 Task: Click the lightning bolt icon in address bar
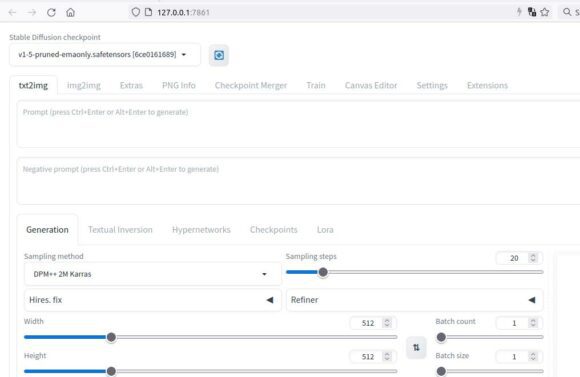click(519, 12)
